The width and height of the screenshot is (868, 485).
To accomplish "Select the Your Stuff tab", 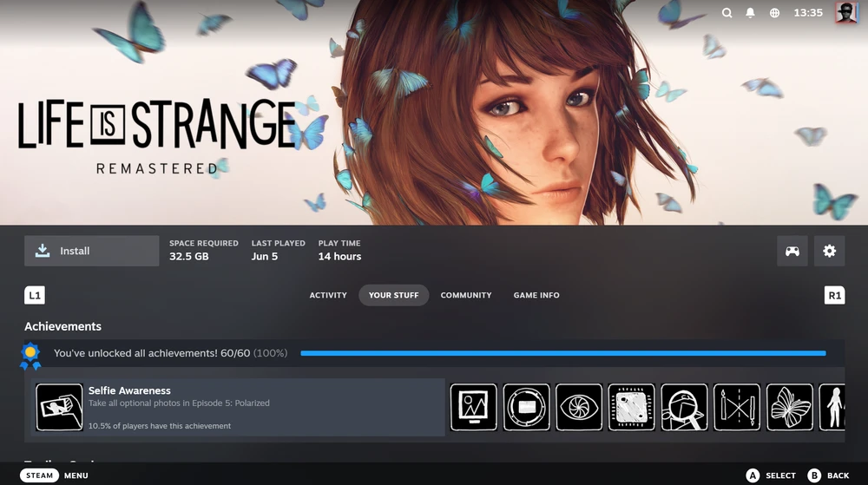I will coord(393,295).
